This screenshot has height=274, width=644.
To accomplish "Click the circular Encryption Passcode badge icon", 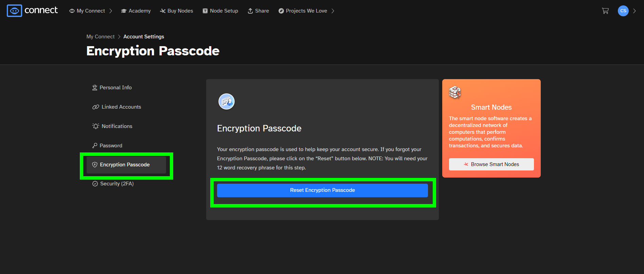I will [x=226, y=101].
